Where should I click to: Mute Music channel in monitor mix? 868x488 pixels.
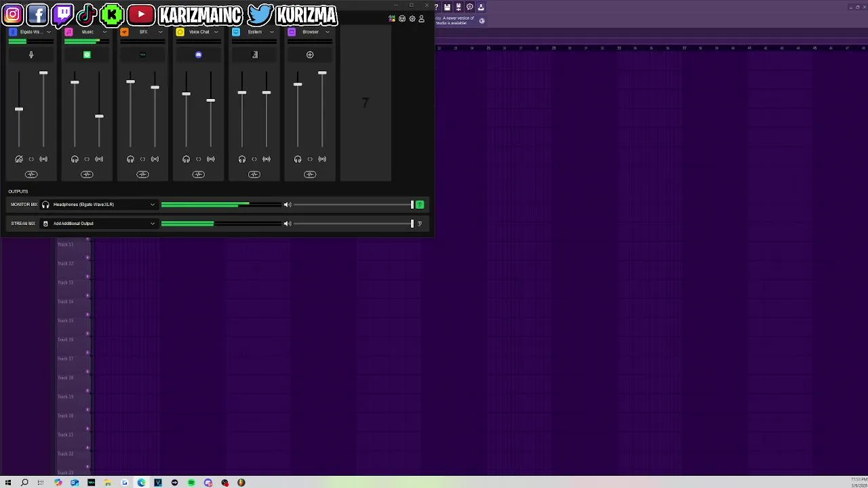click(75, 159)
